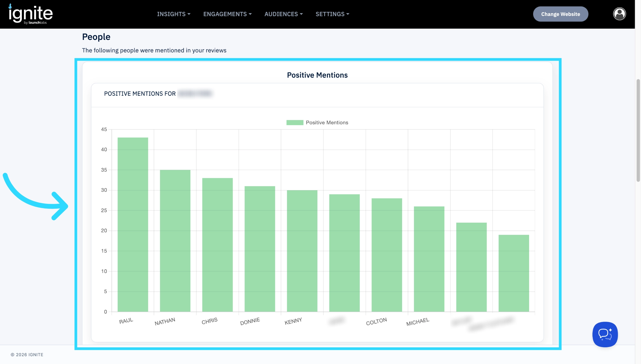Open the Settings dropdown menu

tap(332, 14)
